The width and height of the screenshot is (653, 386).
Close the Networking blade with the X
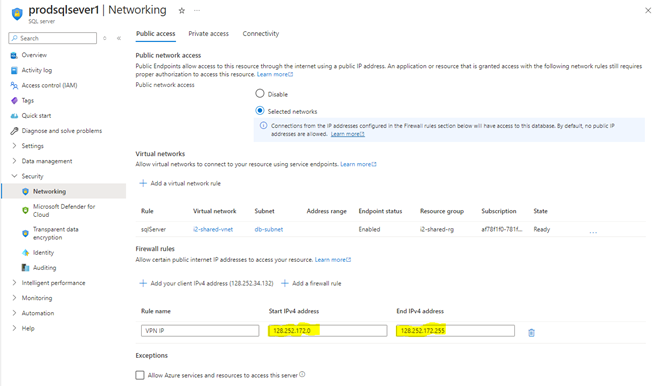coord(648,11)
